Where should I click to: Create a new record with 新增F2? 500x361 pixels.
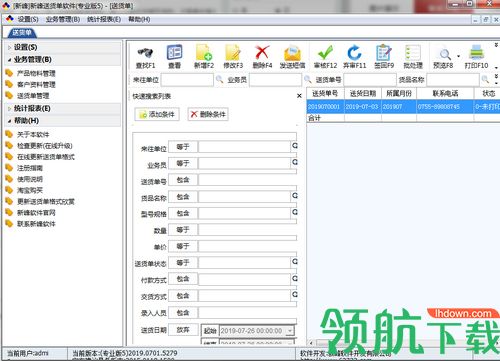coord(204,53)
